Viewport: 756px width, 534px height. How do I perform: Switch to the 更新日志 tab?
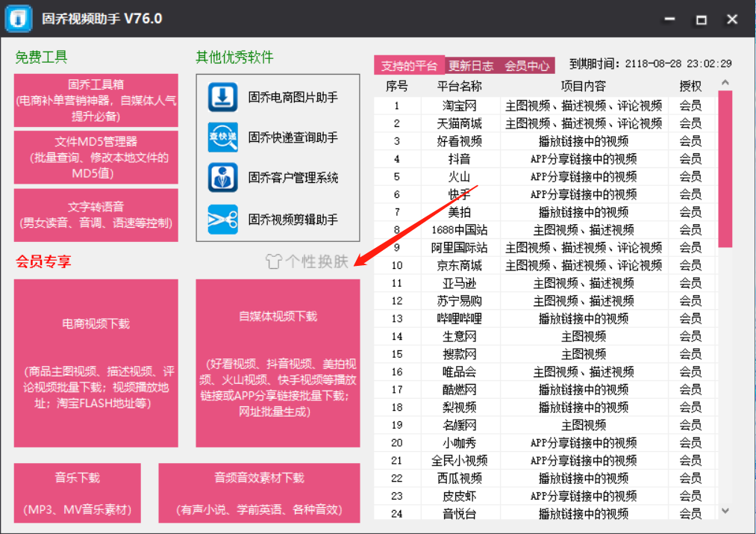pyautogui.click(x=469, y=66)
